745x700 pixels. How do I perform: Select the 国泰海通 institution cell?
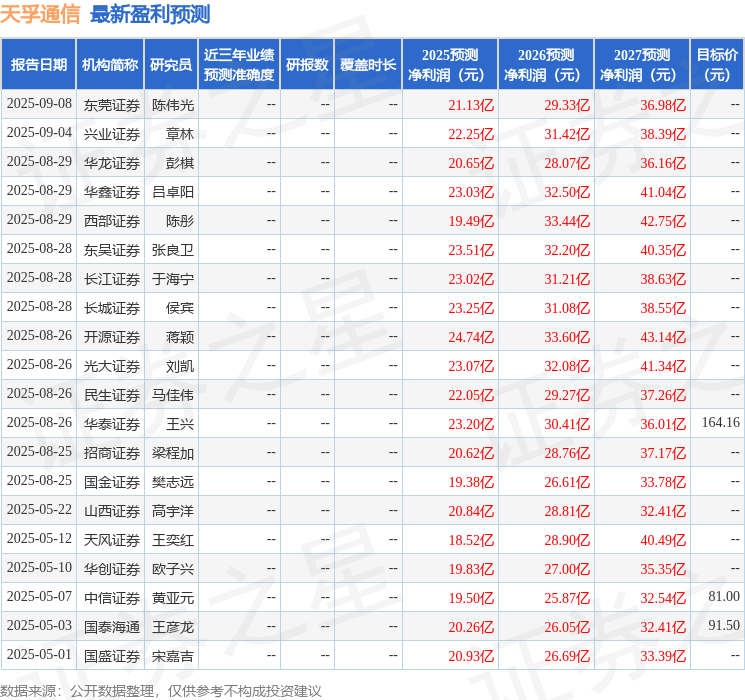112,627
